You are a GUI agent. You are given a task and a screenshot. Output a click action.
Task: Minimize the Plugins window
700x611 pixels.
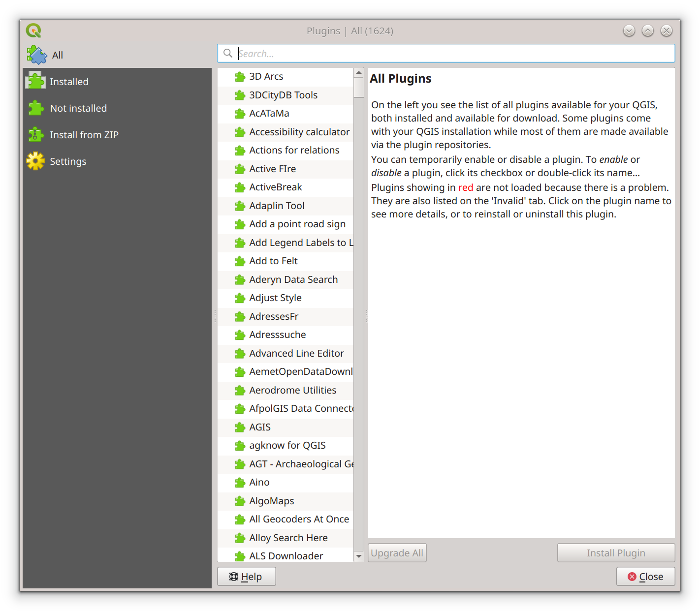click(629, 31)
